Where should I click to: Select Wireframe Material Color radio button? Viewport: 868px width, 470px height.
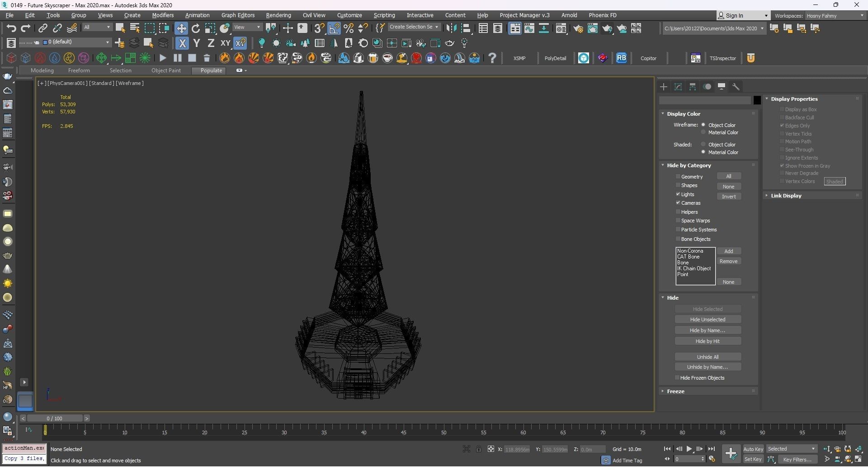coord(703,132)
